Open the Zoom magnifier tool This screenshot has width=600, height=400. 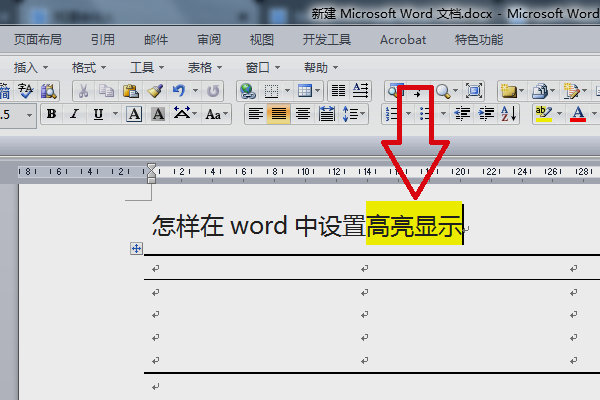443,91
